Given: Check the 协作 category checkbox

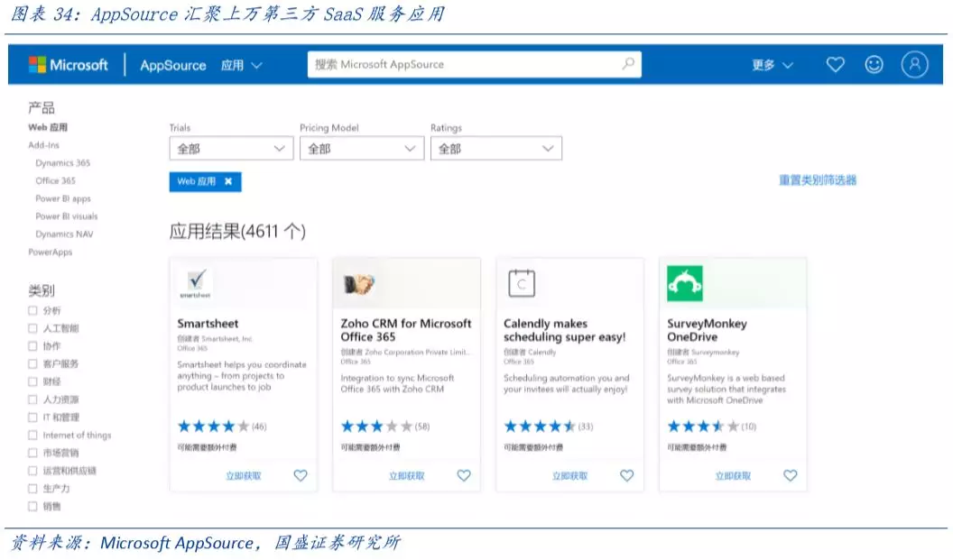Looking at the screenshot, I should coord(32,346).
